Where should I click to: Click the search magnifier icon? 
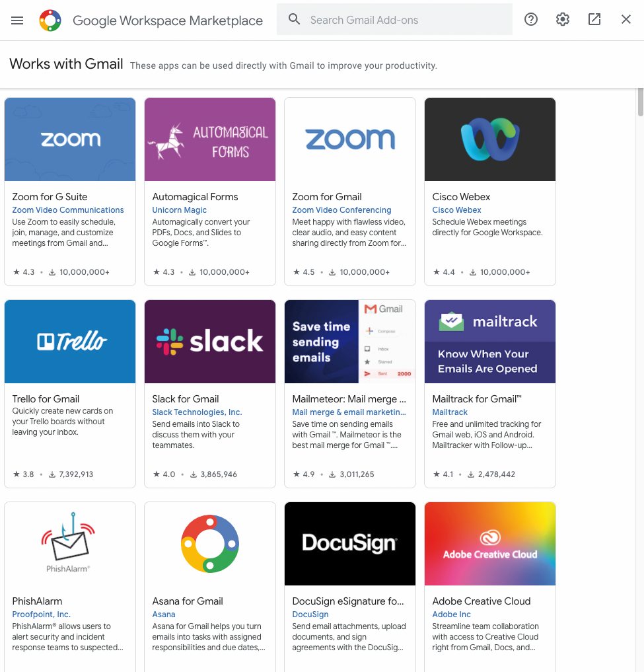click(x=294, y=19)
